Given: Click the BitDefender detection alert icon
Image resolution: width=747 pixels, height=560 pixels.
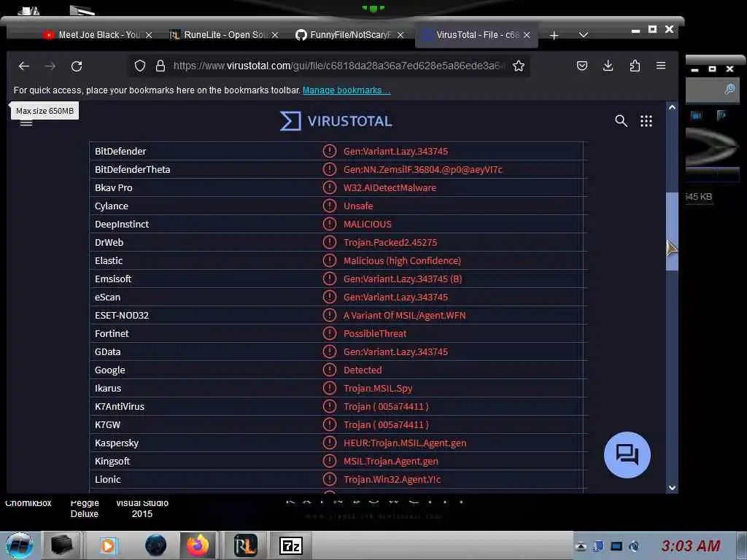Looking at the screenshot, I should point(329,151).
